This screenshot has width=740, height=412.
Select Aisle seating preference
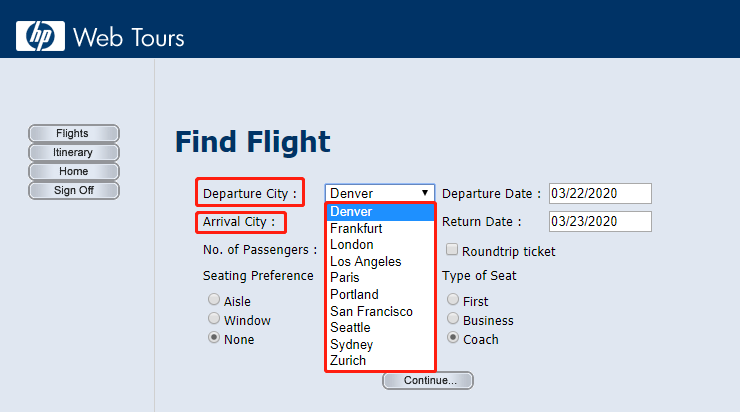point(214,300)
